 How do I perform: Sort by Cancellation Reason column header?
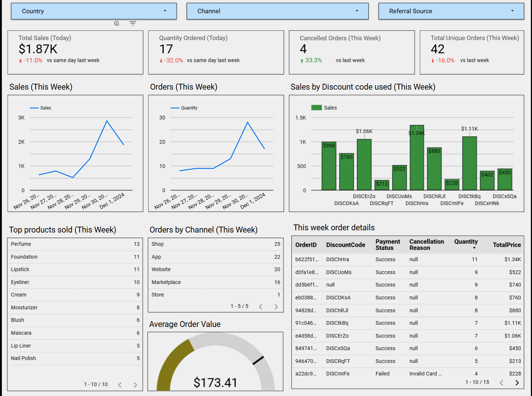coord(427,245)
